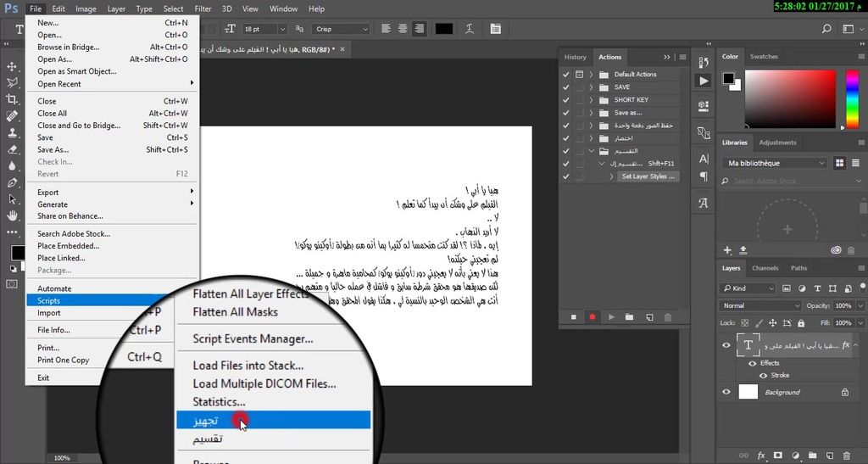
Task: Click inside the Color panel color field
Action: (x=790, y=98)
